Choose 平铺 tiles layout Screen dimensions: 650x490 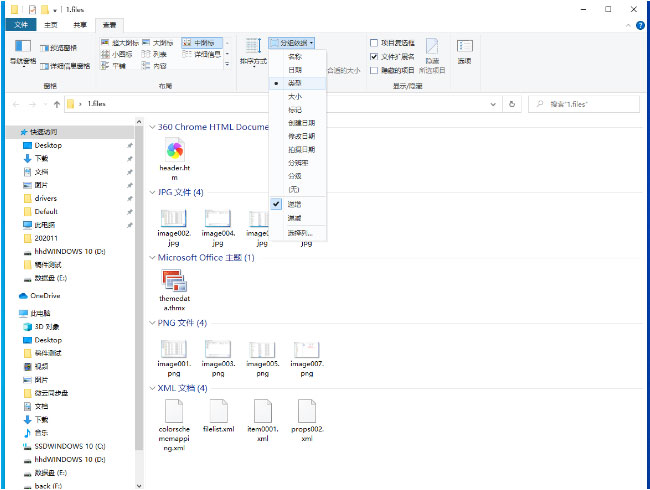point(114,65)
